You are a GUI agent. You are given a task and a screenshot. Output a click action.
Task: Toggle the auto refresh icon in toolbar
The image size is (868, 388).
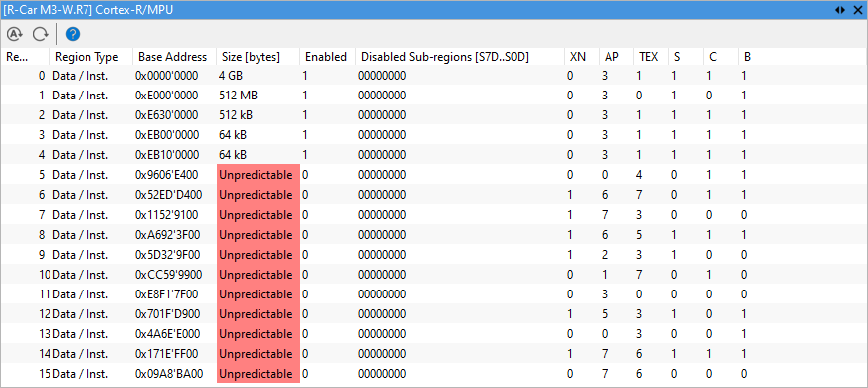click(x=14, y=34)
